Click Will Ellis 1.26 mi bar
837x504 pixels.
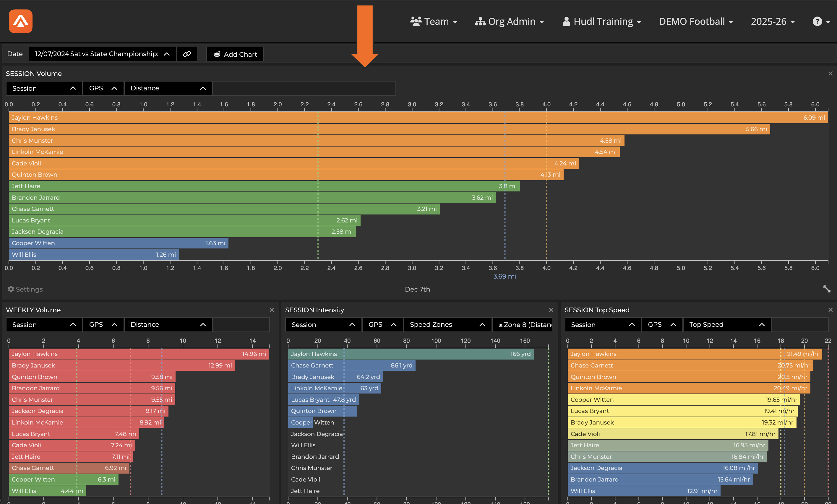pyautogui.click(x=94, y=255)
